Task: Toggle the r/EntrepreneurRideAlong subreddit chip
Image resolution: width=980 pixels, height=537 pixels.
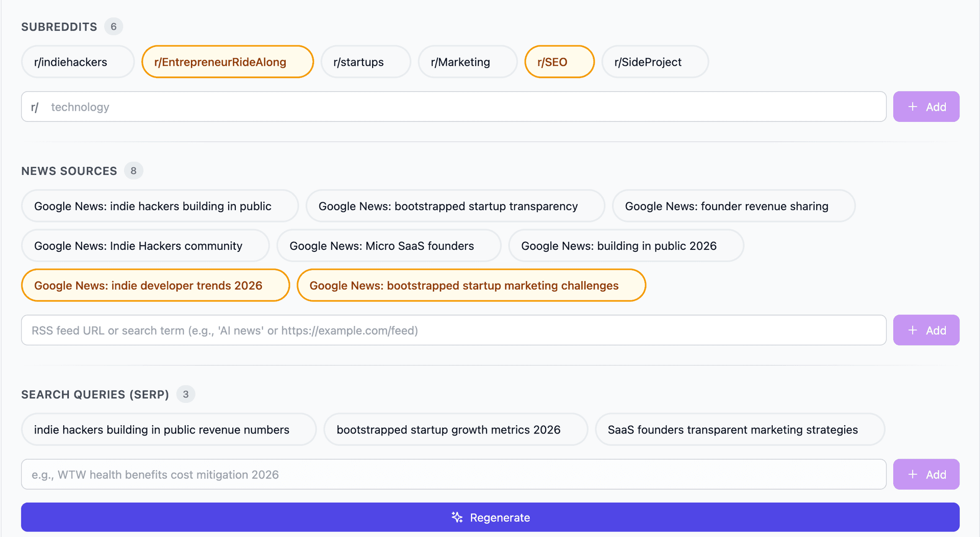Action: pos(227,62)
